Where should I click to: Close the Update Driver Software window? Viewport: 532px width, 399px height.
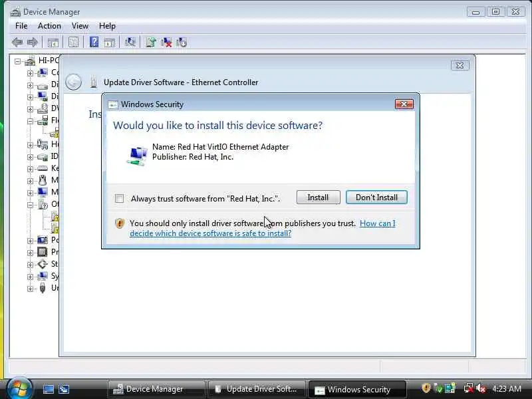[460, 65]
